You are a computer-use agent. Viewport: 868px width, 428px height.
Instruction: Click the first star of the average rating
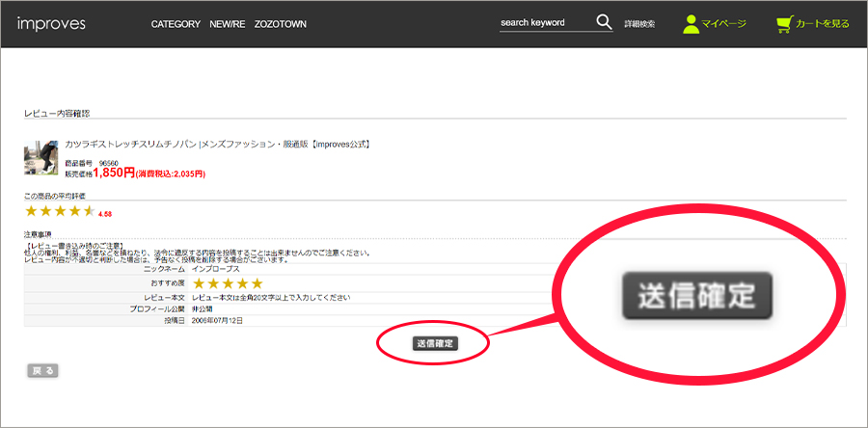(31, 211)
